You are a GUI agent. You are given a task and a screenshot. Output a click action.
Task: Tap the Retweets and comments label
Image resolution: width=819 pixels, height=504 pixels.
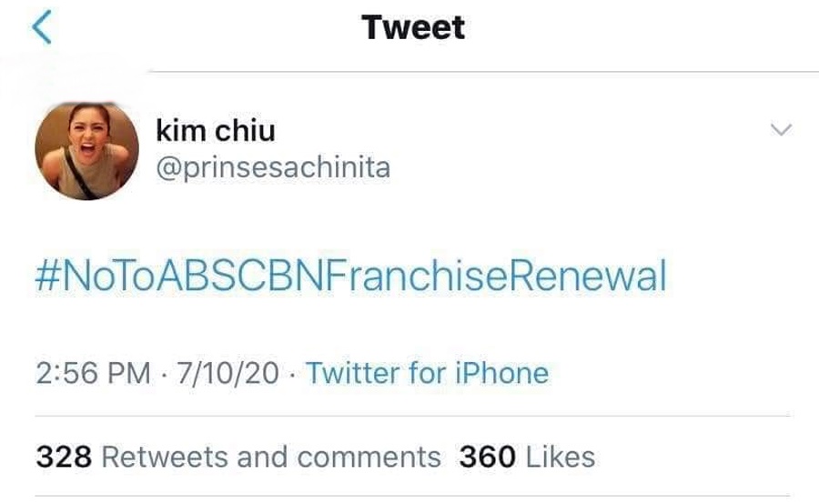coord(271,457)
